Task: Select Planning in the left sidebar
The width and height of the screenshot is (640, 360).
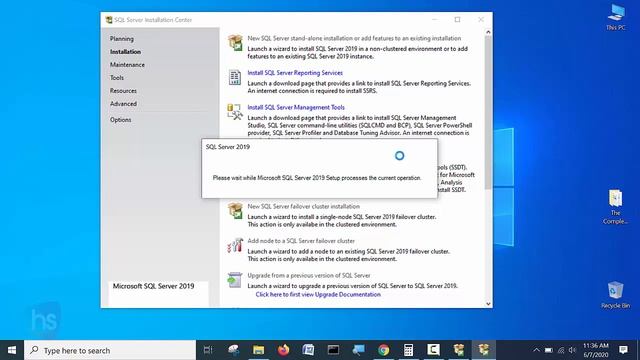Action: pyautogui.click(x=122, y=39)
